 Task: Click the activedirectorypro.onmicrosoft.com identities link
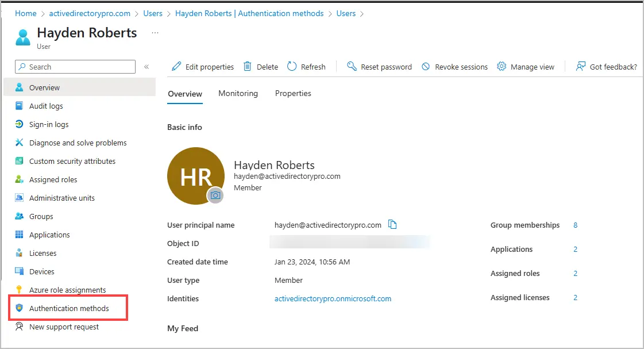(333, 298)
